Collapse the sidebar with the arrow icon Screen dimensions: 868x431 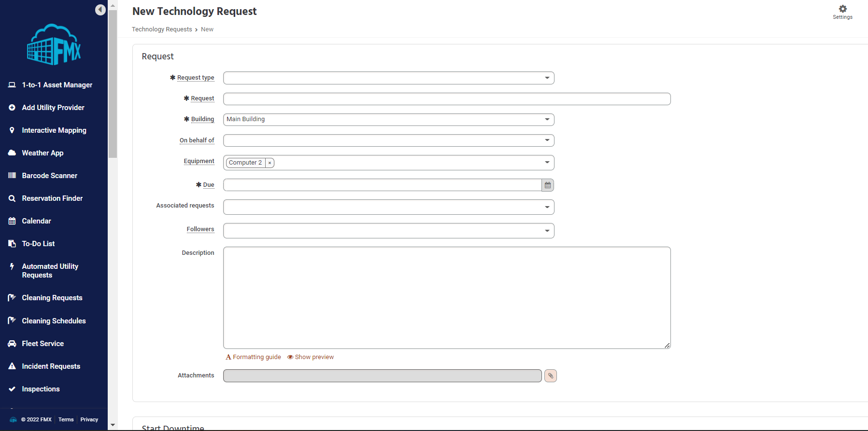click(x=100, y=10)
